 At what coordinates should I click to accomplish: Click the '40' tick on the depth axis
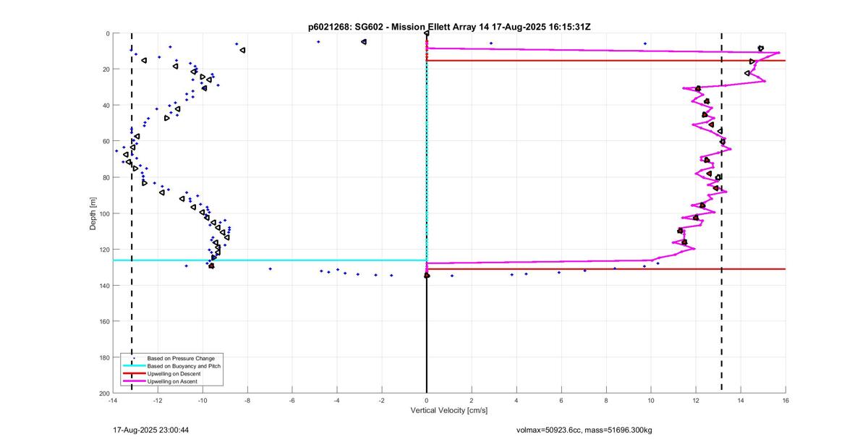[106, 105]
